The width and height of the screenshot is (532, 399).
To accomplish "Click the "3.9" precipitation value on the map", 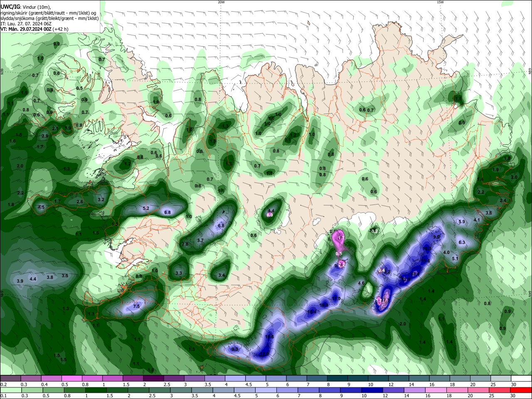I will (20, 281).
